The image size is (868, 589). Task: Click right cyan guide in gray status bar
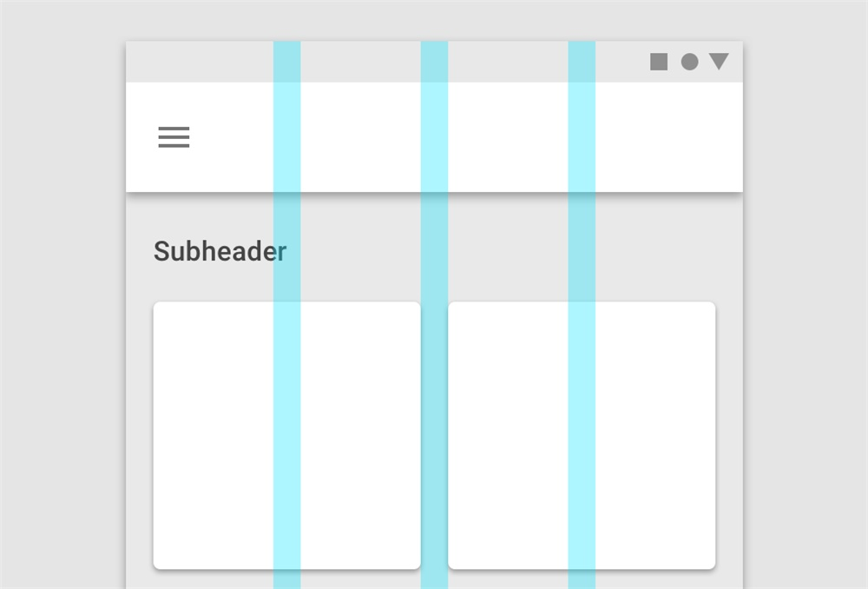[x=582, y=62]
